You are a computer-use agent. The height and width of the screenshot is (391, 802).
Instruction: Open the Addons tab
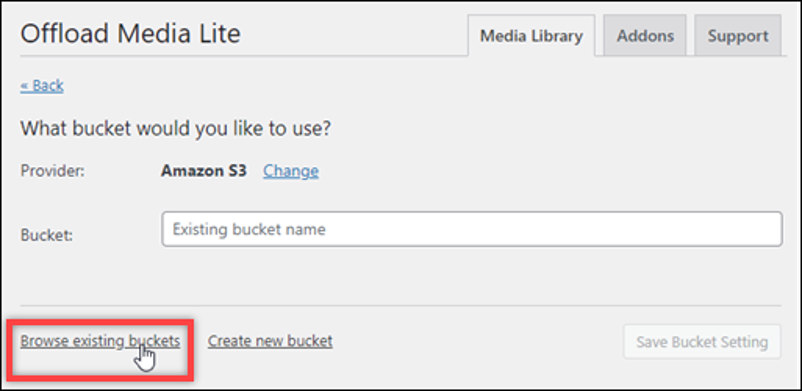coord(645,36)
